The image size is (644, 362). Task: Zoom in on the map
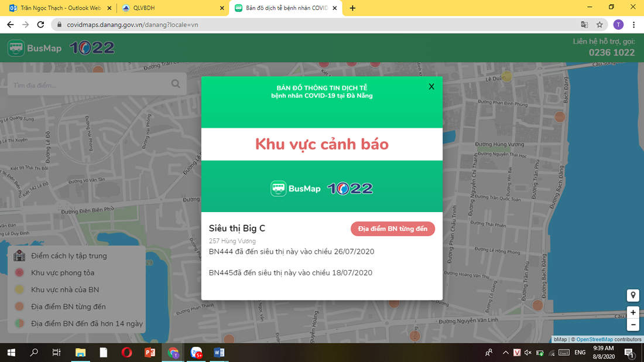[x=633, y=313]
